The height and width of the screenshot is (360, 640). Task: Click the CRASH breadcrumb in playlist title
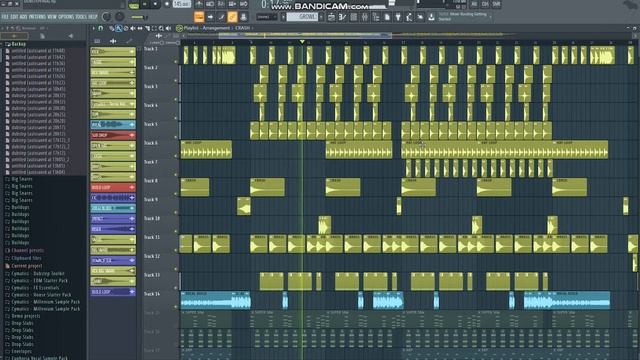coord(242,28)
